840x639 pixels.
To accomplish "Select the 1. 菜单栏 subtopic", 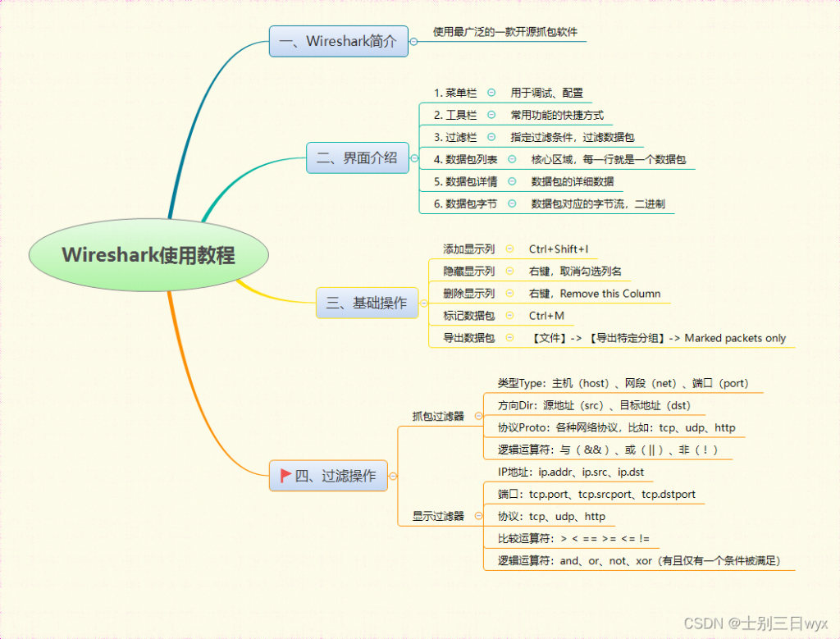I will 454,93.
